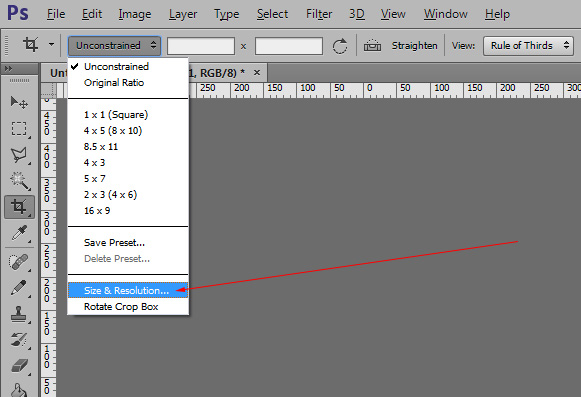581x397 pixels.
Task: Select the Eraser tool
Action: pyautogui.click(x=19, y=365)
